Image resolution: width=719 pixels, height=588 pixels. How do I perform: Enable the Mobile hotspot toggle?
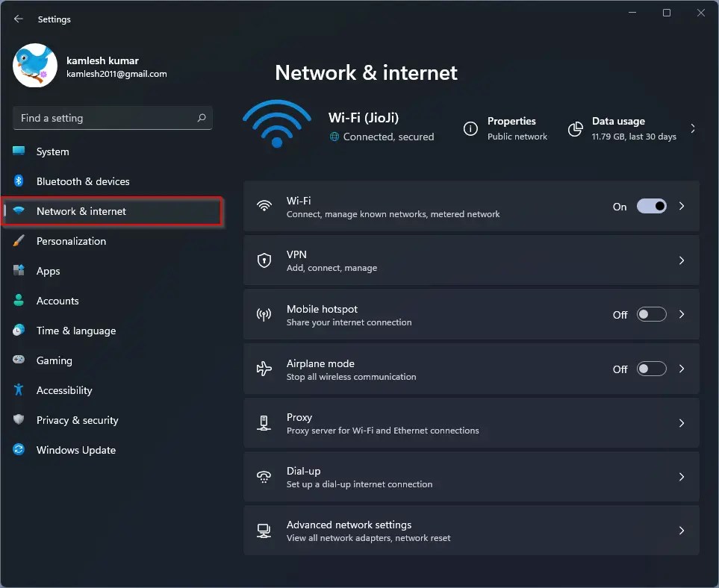coord(652,314)
